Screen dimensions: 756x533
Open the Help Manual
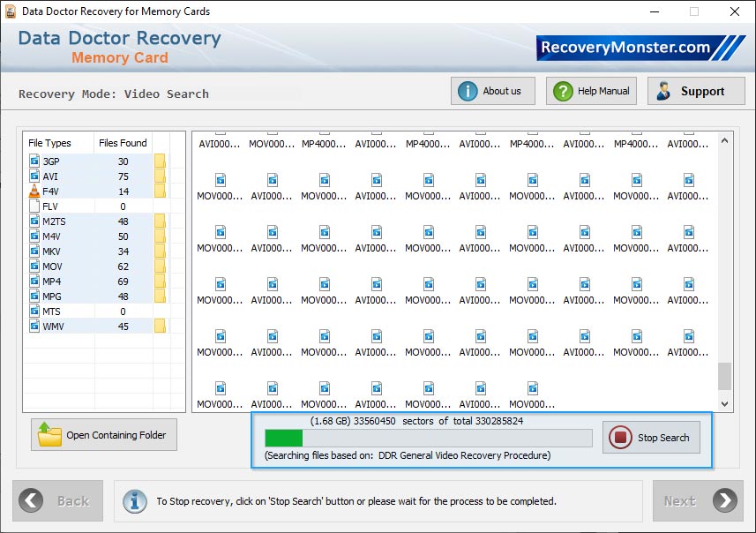point(590,90)
